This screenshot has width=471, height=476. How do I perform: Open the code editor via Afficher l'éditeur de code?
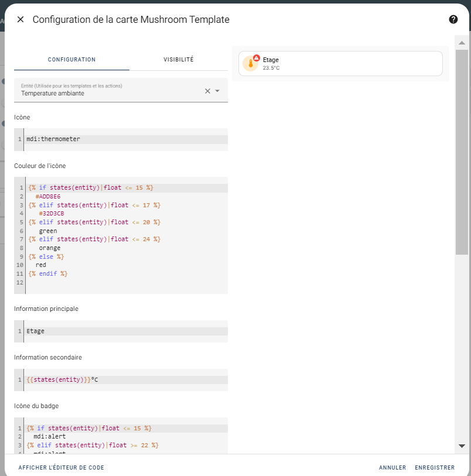[61, 468]
